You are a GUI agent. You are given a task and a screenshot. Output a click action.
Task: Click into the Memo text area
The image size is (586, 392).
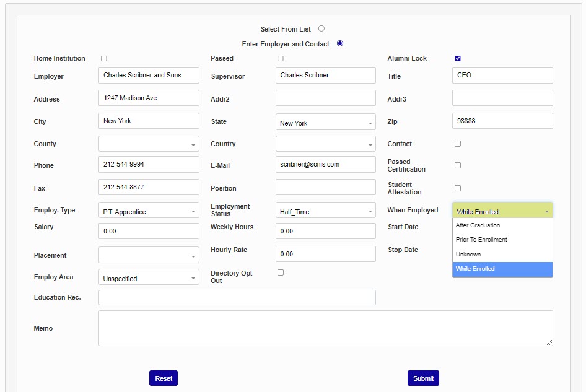(x=325, y=328)
